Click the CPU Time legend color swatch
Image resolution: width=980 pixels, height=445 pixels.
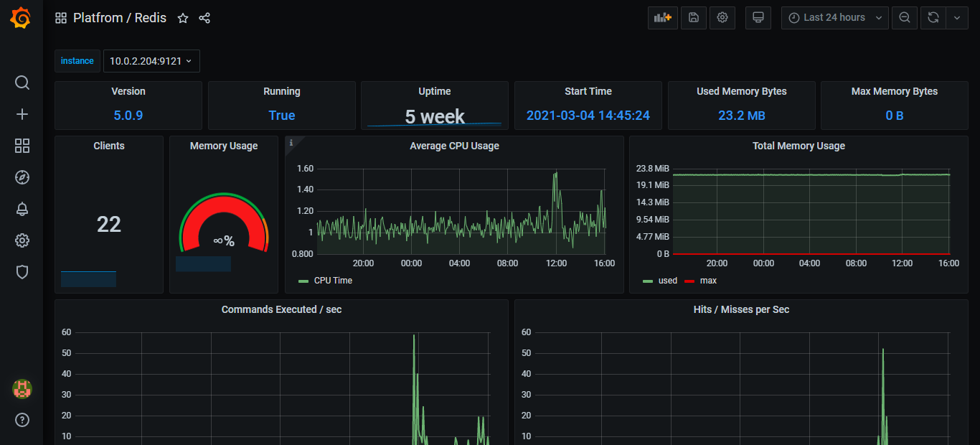[303, 281]
